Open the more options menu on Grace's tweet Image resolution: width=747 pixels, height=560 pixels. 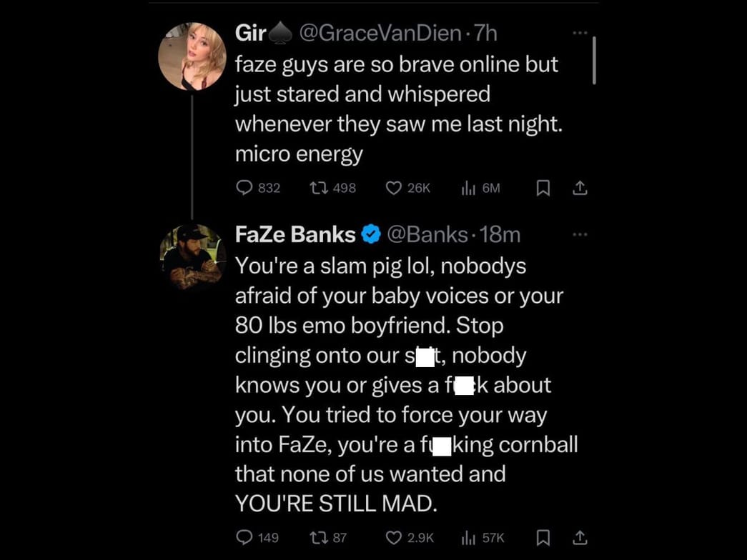580,31
